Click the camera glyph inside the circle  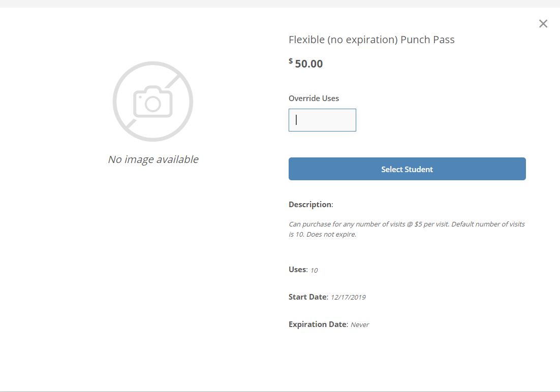click(x=153, y=102)
